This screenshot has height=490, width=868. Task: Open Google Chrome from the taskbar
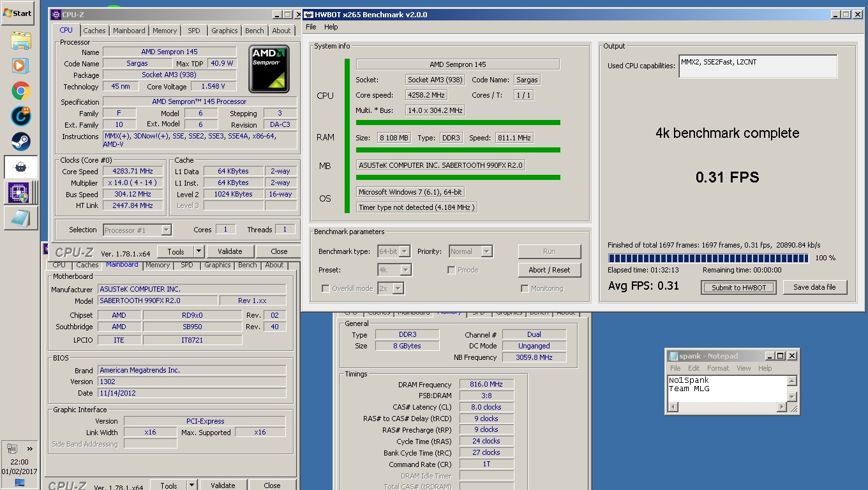coord(20,91)
